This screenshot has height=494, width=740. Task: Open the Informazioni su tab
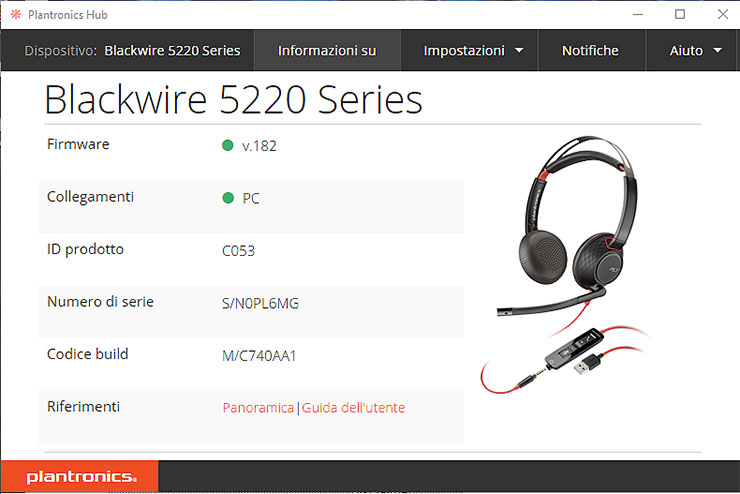(327, 50)
